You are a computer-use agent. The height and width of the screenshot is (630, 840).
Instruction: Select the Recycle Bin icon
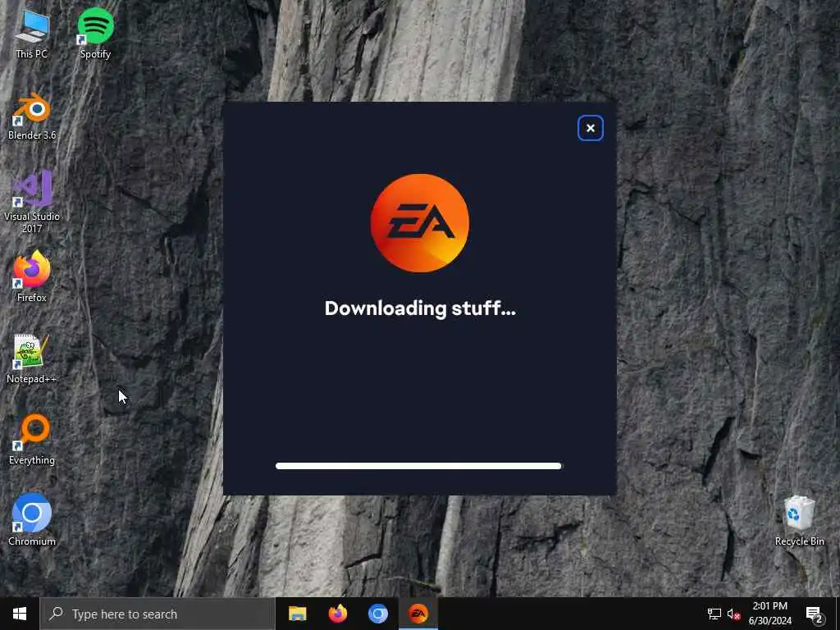[799, 521]
